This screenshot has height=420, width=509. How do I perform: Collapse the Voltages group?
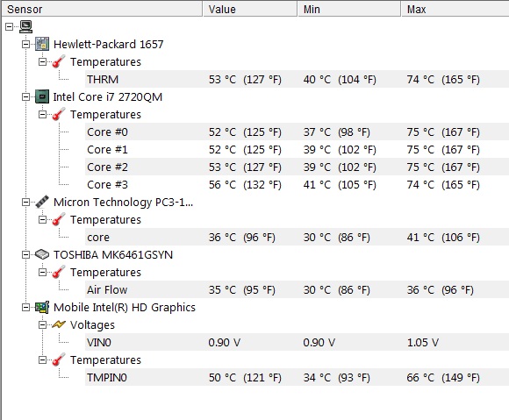42,324
